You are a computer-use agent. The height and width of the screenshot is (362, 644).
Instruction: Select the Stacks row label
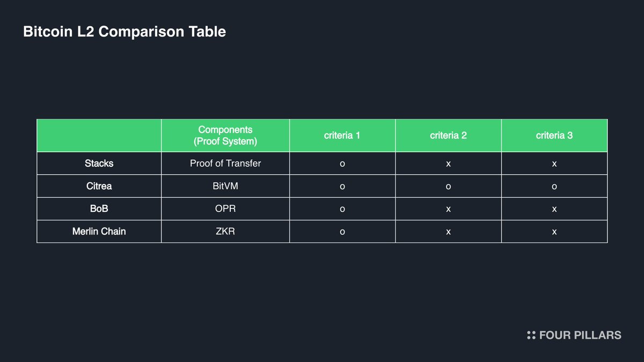pos(99,163)
